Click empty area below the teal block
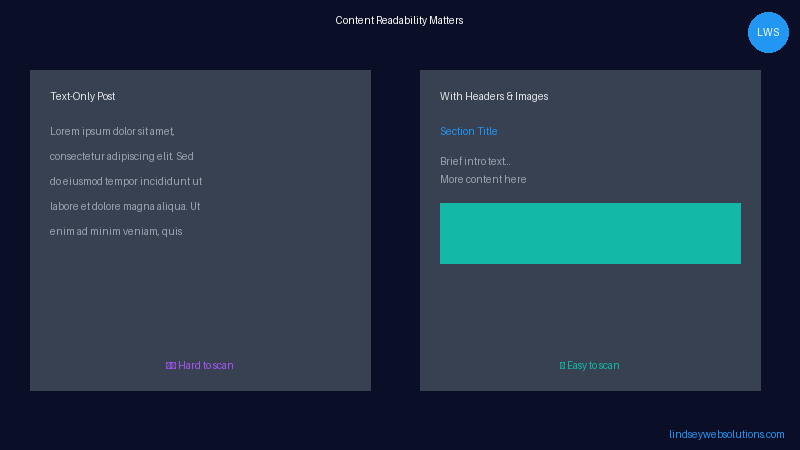The height and width of the screenshot is (450, 800). pos(590,309)
